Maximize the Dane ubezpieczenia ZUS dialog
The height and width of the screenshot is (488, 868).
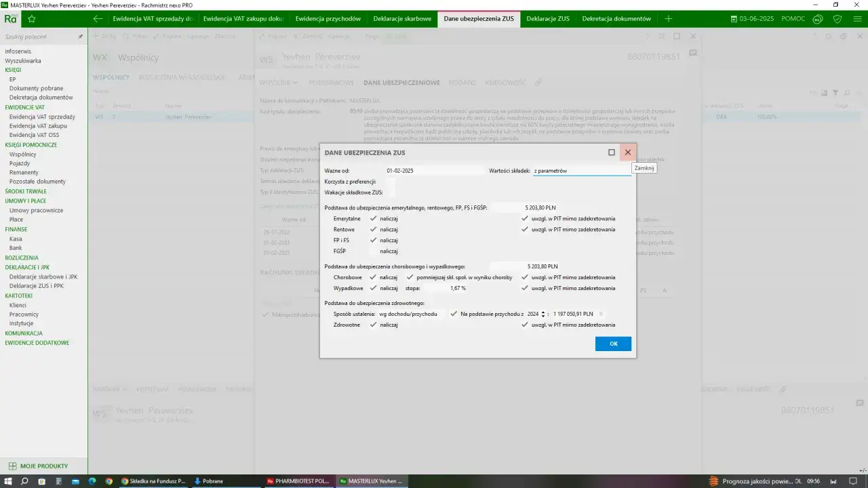[x=611, y=152]
